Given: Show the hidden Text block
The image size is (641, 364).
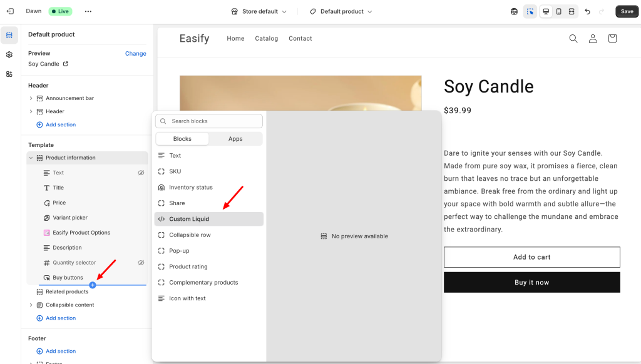Looking at the screenshot, I should [x=141, y=173].
